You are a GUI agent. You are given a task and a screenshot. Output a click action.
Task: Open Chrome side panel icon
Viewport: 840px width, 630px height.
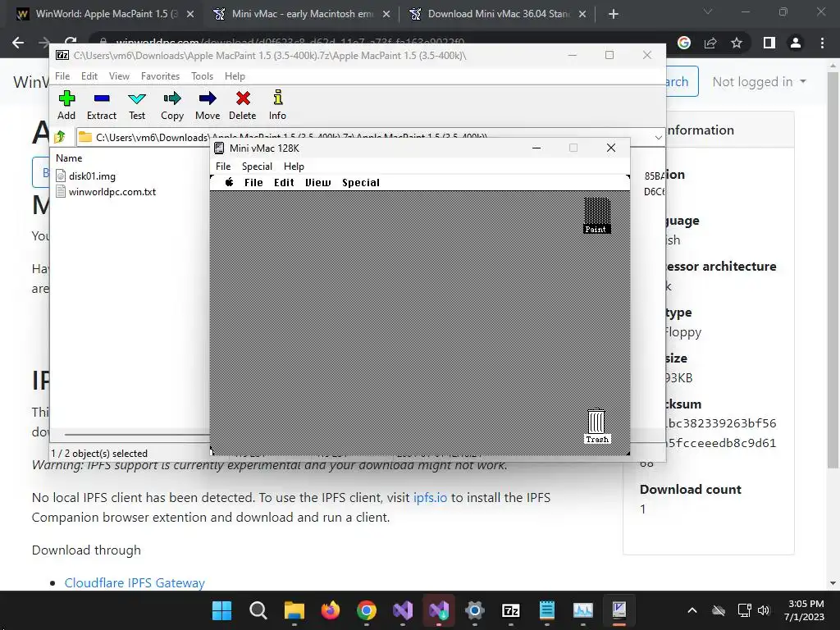[769, 43]
